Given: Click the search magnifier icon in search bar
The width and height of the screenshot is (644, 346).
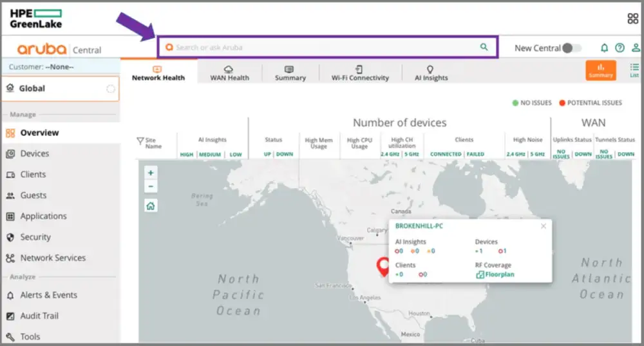Looking at the screenshot, I should coord(484,47).
